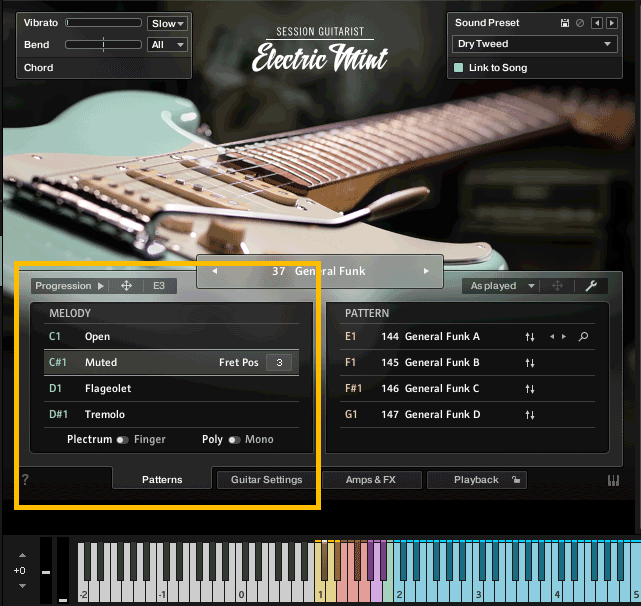Open the As played dropdown
The width and height of the screenshot is (641, 606).
501,285
